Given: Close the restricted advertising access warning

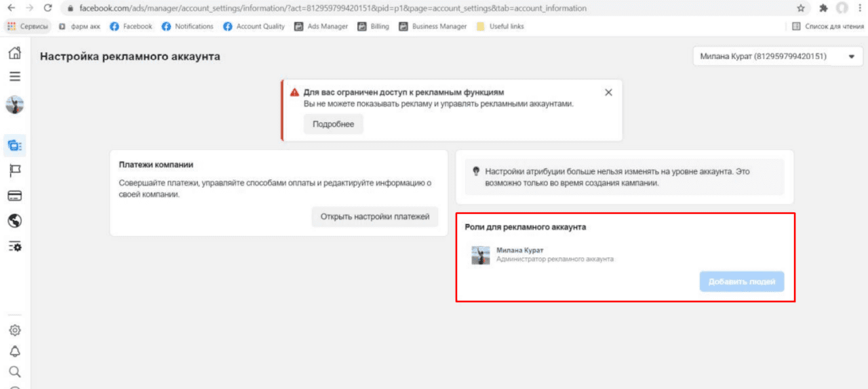Looking at the screenshot, I should [x=608, y=92].
